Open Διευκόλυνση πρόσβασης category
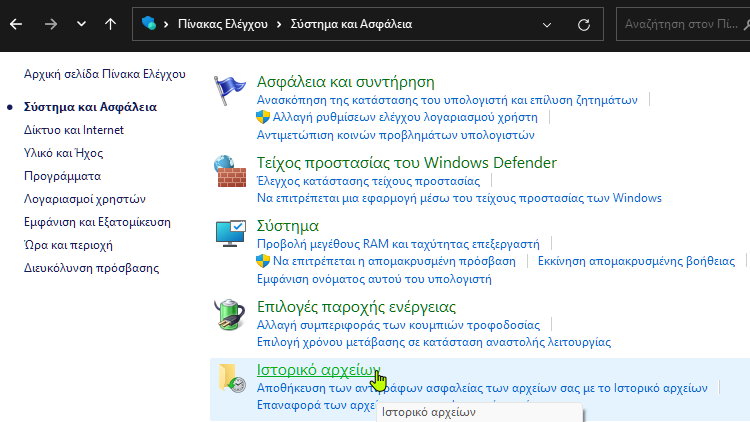 (91, 268)
